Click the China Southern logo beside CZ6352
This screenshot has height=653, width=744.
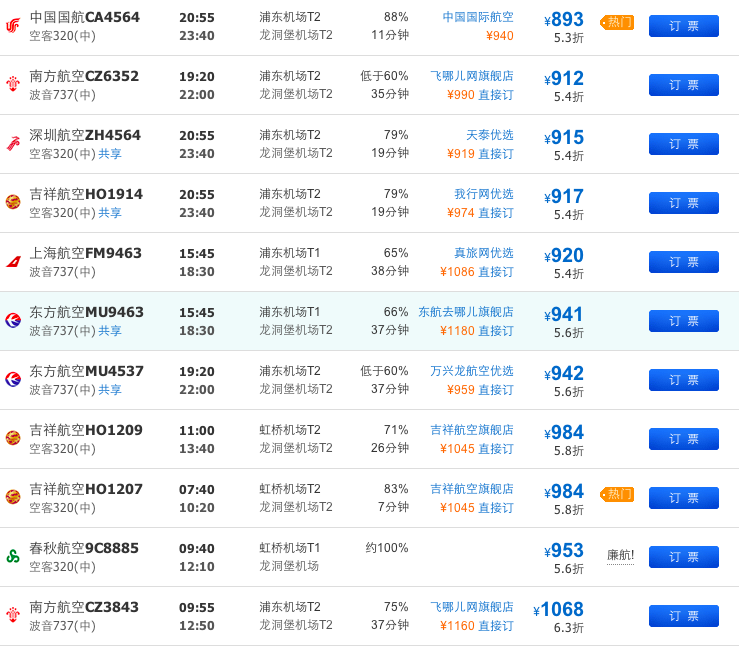(13, 84)
